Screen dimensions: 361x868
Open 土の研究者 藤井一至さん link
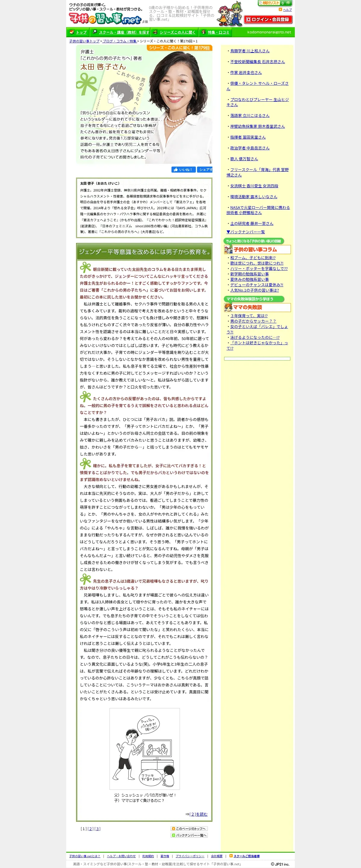click(251, 223)
